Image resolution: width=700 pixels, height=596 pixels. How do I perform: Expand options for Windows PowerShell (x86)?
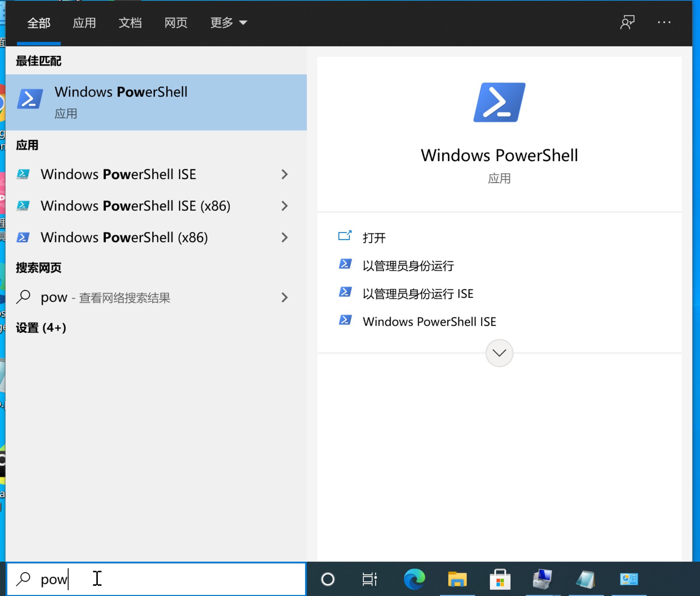pyautogui.click(x=285, y=237)
